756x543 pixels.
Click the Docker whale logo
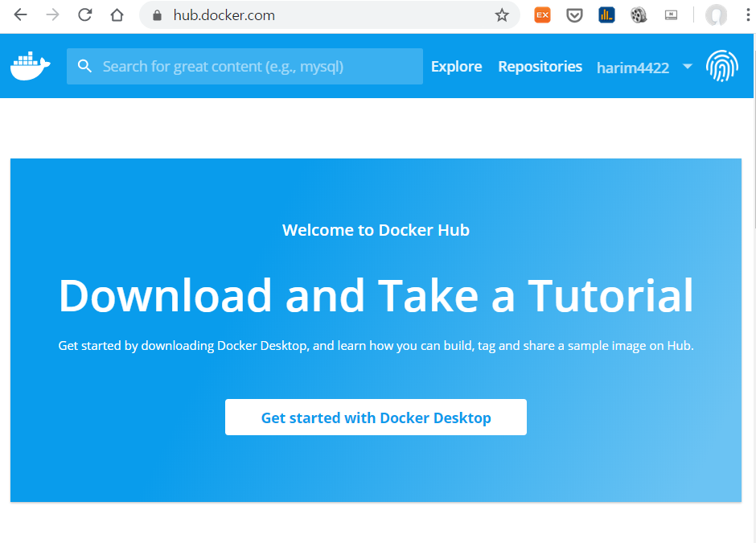[x=31, y=66]
